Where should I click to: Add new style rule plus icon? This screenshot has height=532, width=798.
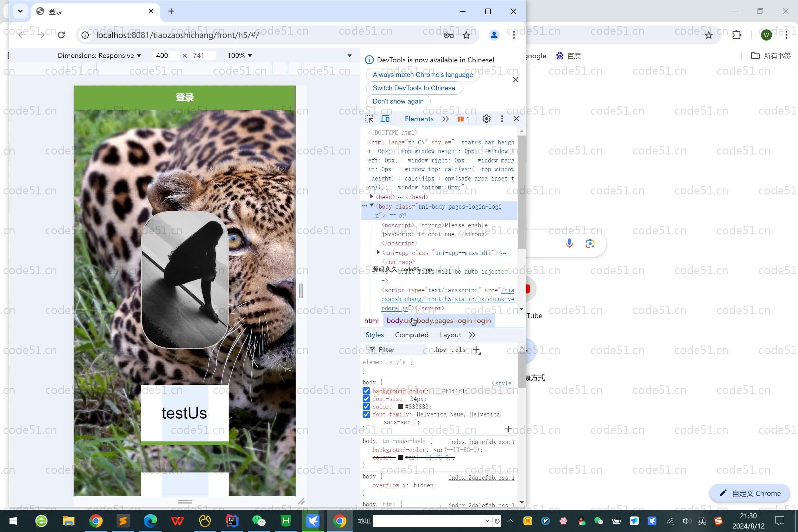pos(477,350)
